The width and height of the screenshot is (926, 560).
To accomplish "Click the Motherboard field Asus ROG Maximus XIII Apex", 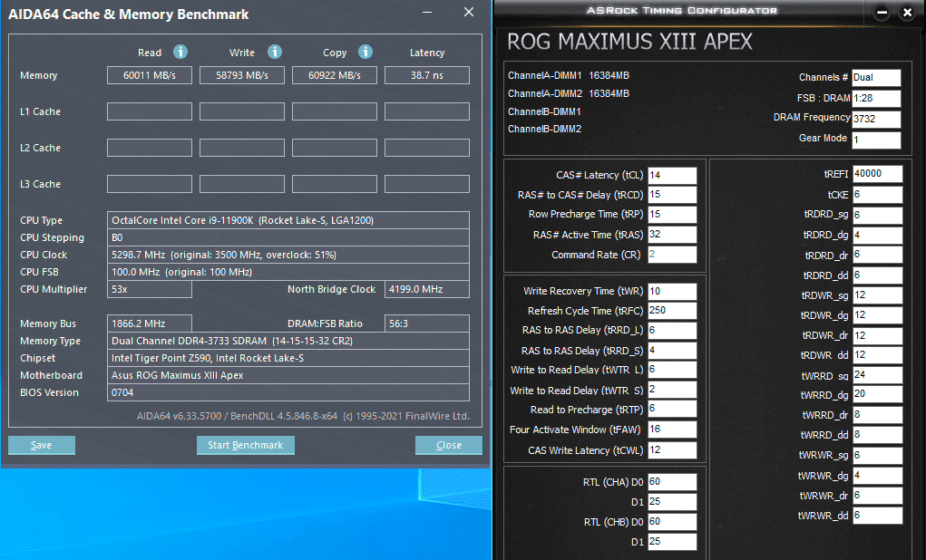I will pos(288,375).
